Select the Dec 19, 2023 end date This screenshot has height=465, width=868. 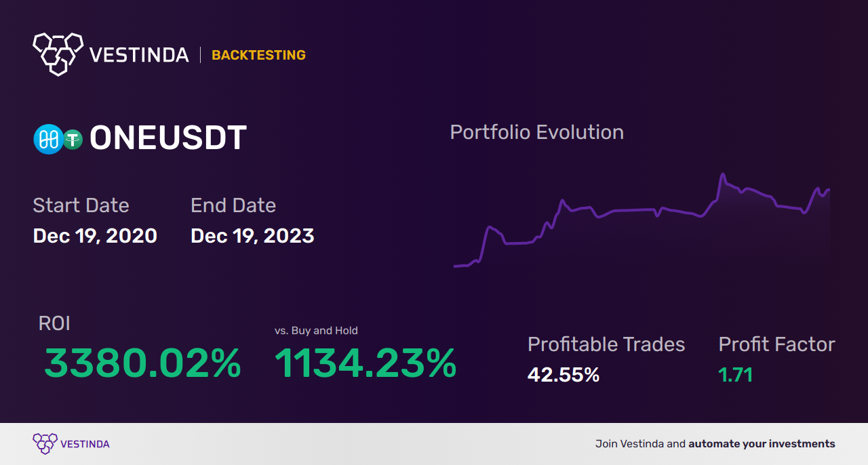click(252, 236)
